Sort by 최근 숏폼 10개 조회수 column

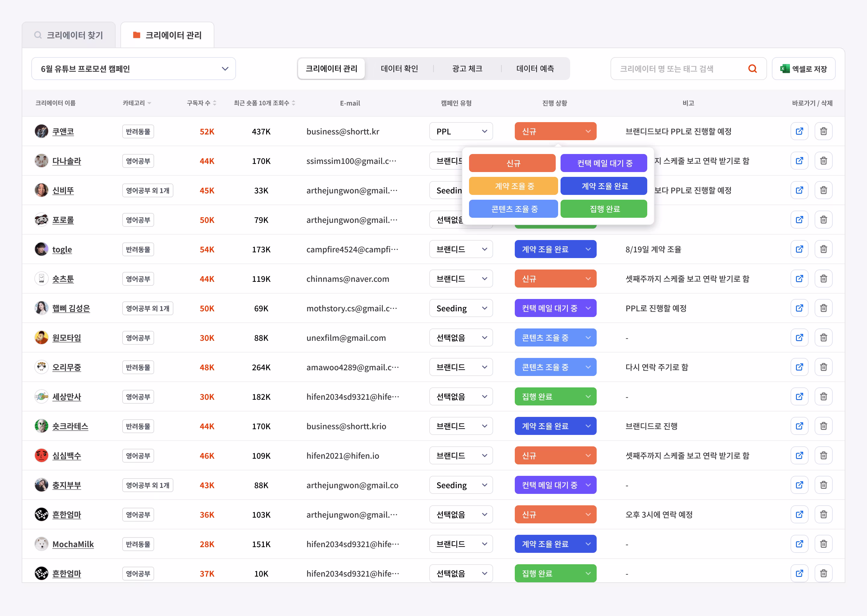[x=294, y=103]
